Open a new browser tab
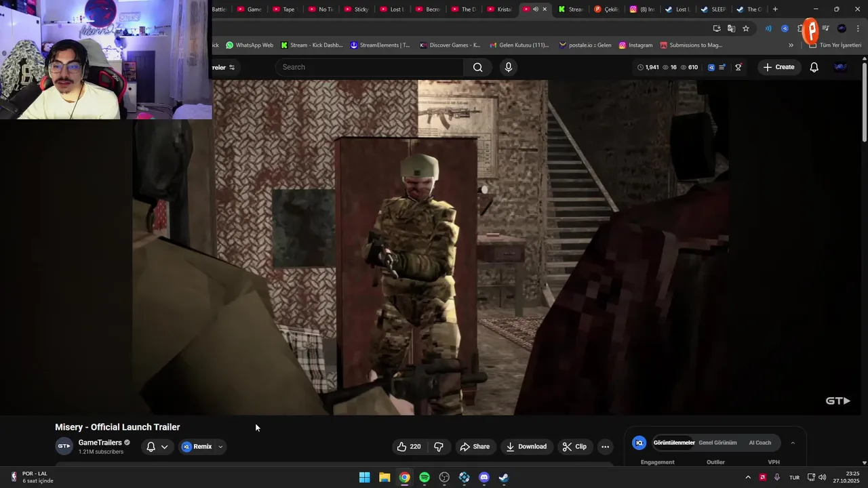Image resolution: width=868 pixels, height=488 pixels. (x=775, y=9)
